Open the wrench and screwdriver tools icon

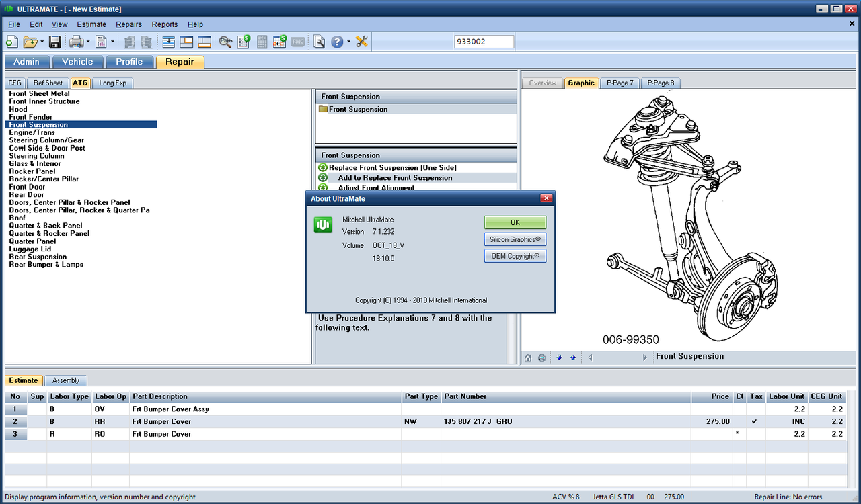(x=362, y=42)
